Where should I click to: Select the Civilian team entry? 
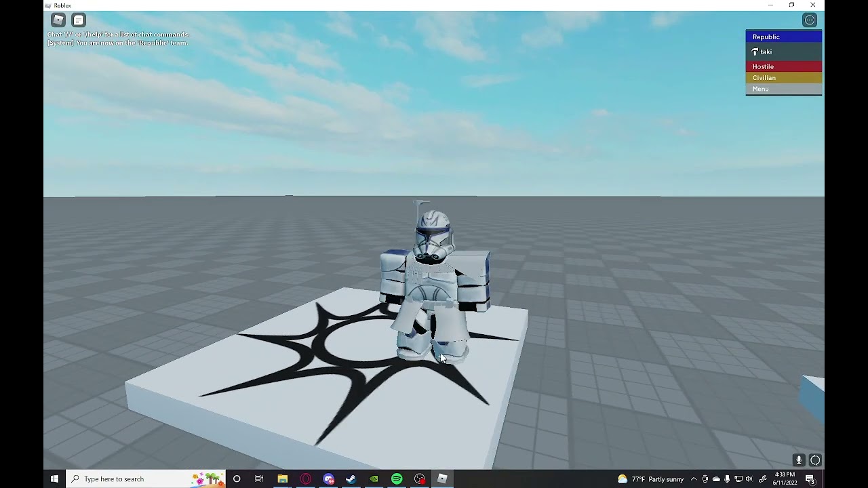coord(784,77)
